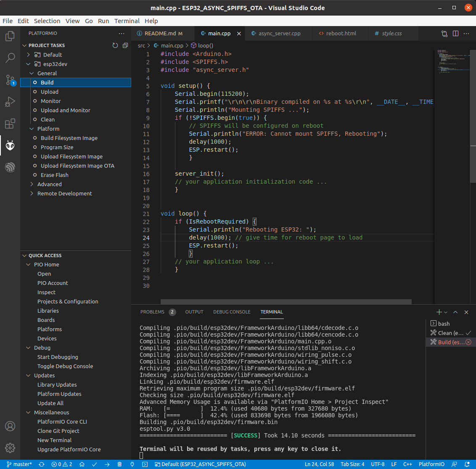Show the OUTPUT panel tab
The height and width of the screenshot is (469, 476).
click(x=194, y=312)
